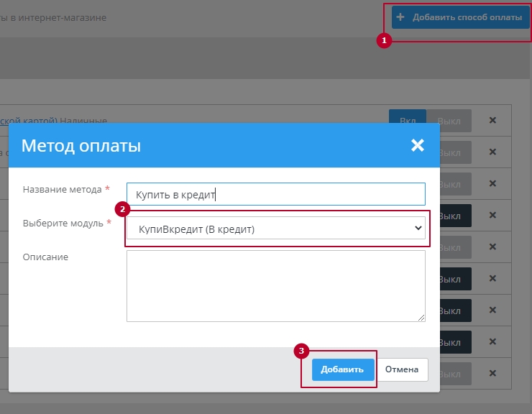Screen dimensions: 532x414
Task: Toggle Выкл on the fourth payment row
Action: click(449, 216)
